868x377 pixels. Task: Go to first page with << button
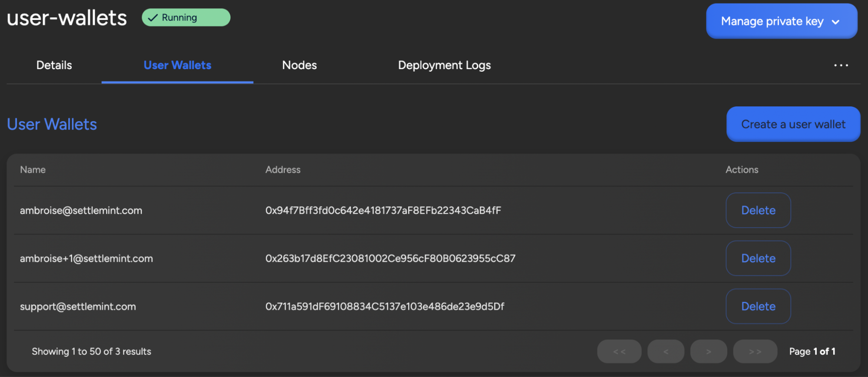pyautogui.click(x=619, y=351)
